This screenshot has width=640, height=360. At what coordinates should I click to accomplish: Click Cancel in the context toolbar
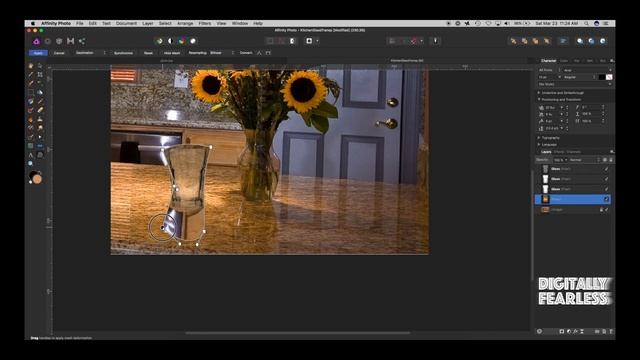tap(59, 53)
